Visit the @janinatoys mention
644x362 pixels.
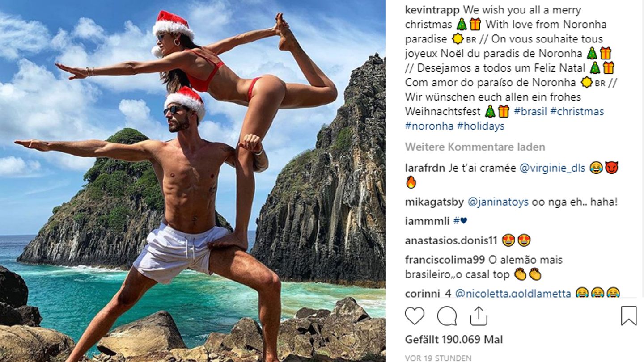tap(498, 202)
